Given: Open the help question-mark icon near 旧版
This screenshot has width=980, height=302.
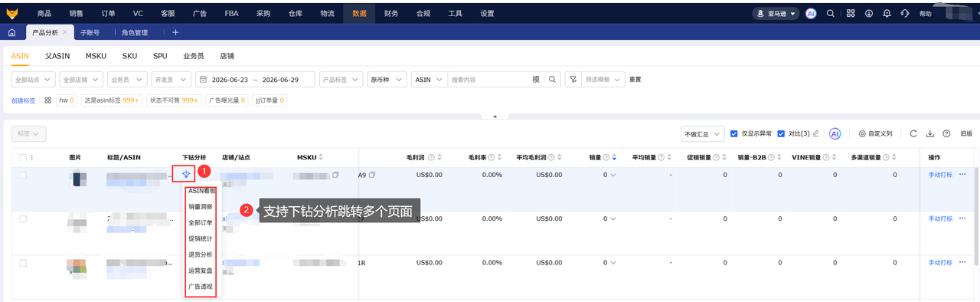Looking at the screenshot, I should [946, 133].
